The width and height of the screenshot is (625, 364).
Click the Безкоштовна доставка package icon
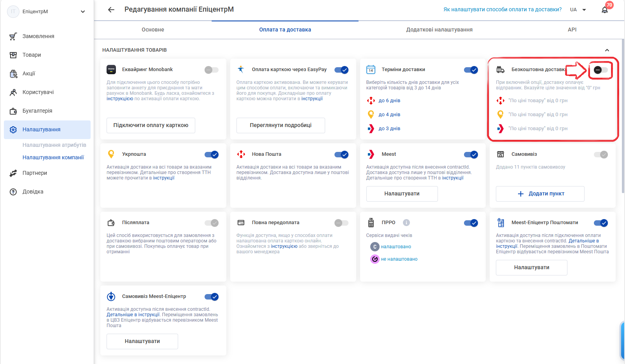501,70
